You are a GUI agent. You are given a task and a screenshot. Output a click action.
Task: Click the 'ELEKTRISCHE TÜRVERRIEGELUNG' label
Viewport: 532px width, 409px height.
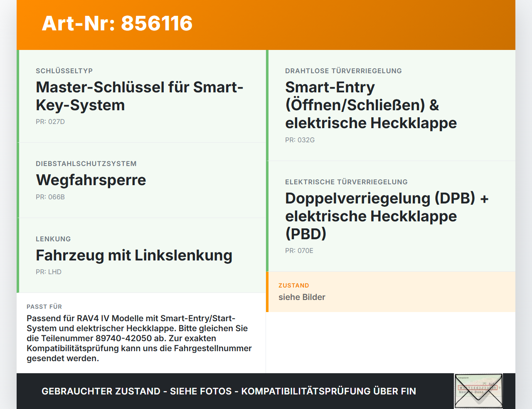pos(346,182)
